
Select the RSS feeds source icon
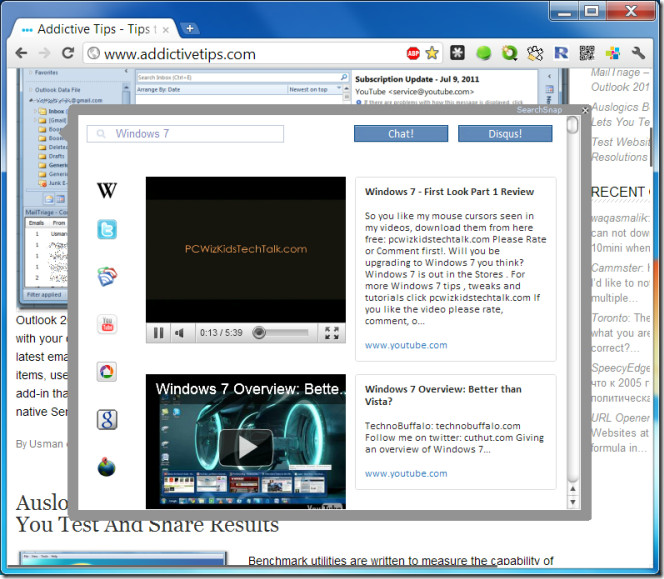[107, 277]
